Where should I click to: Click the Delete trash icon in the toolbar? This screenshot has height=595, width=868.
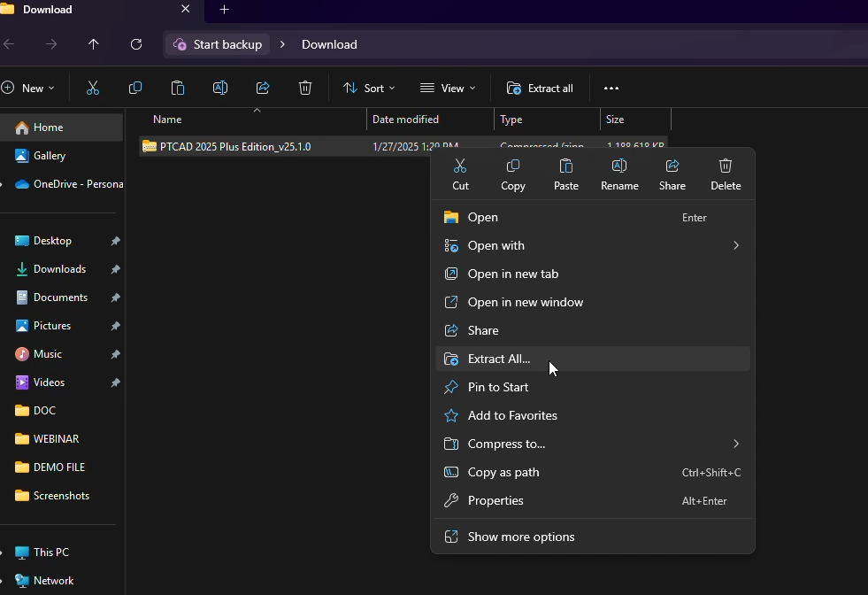tap(305, 88)
